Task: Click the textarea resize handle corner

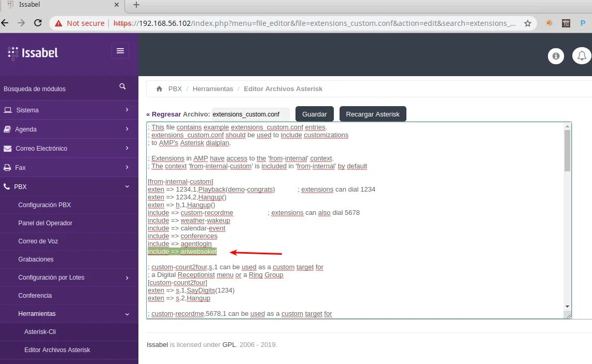Action: (x=568, y=315)
